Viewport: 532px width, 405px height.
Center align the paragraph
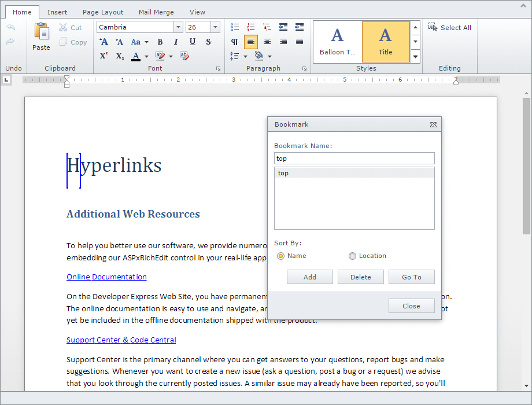[267, 42]
